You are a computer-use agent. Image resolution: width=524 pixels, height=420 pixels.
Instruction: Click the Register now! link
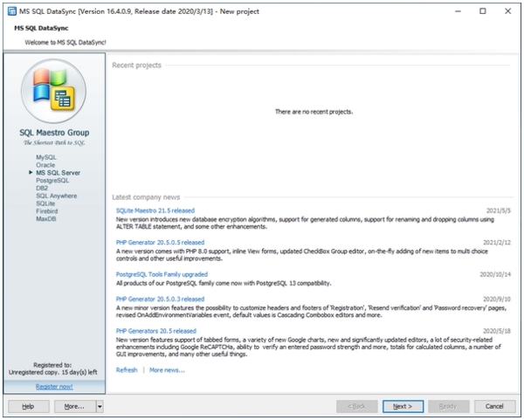click(x=54, y=387)
